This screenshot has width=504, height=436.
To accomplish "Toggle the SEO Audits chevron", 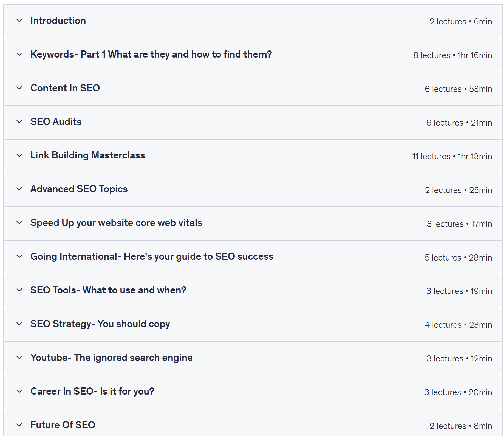I will [x=19, y=122].
